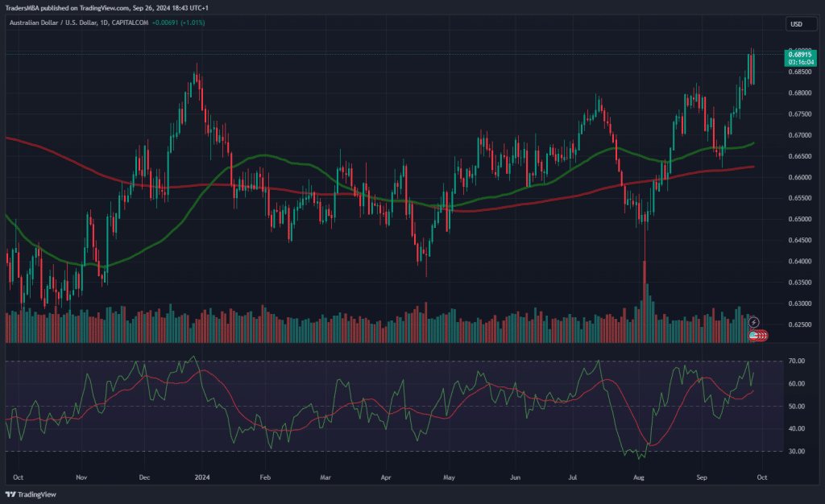
Task: Click the Aug label on time axis
Action: click(x=639, y=477)
